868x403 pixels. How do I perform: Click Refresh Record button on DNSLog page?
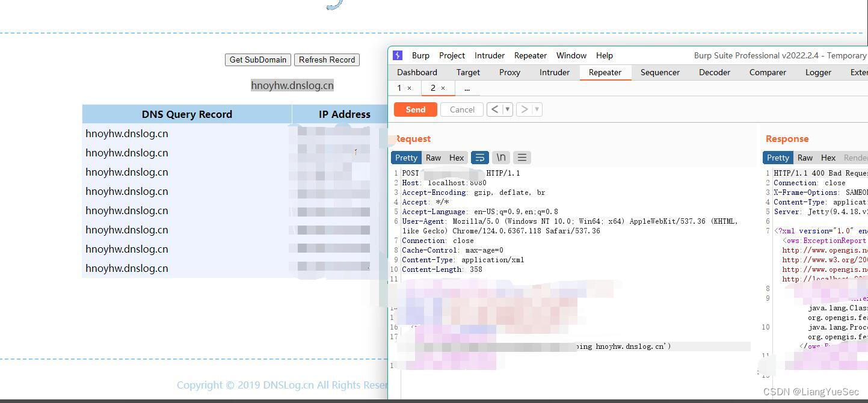pos(327,60)
